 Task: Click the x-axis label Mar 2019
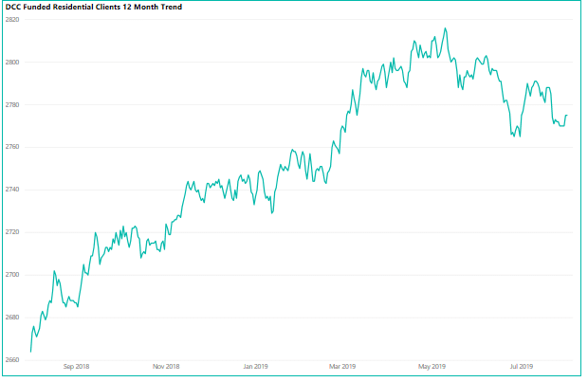[342, 366]
